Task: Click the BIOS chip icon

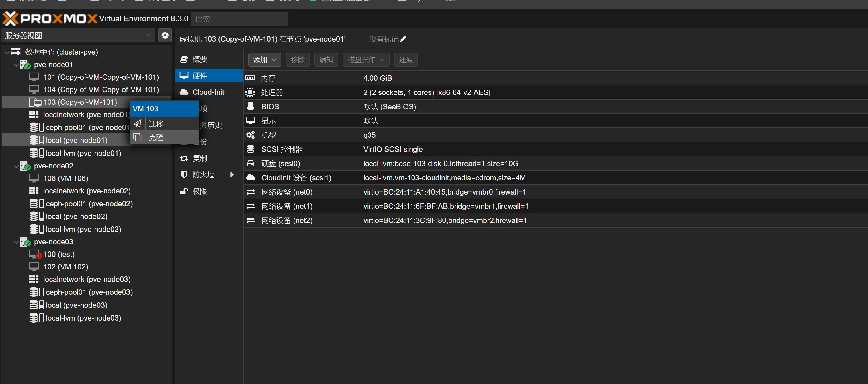Action: point(250,106)
